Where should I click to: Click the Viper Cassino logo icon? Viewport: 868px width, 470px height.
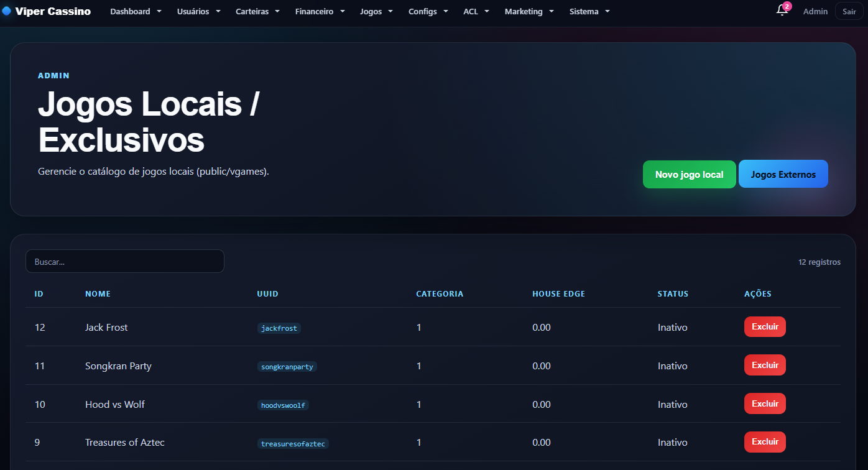pos(7,11)
